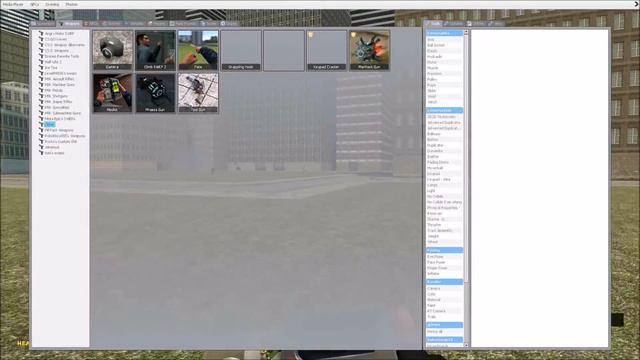The width and height of the screenshot is (640, 360).
Task: Select the Elastic constraint tool
Action: pyautogui.click(x=444, y=51)
